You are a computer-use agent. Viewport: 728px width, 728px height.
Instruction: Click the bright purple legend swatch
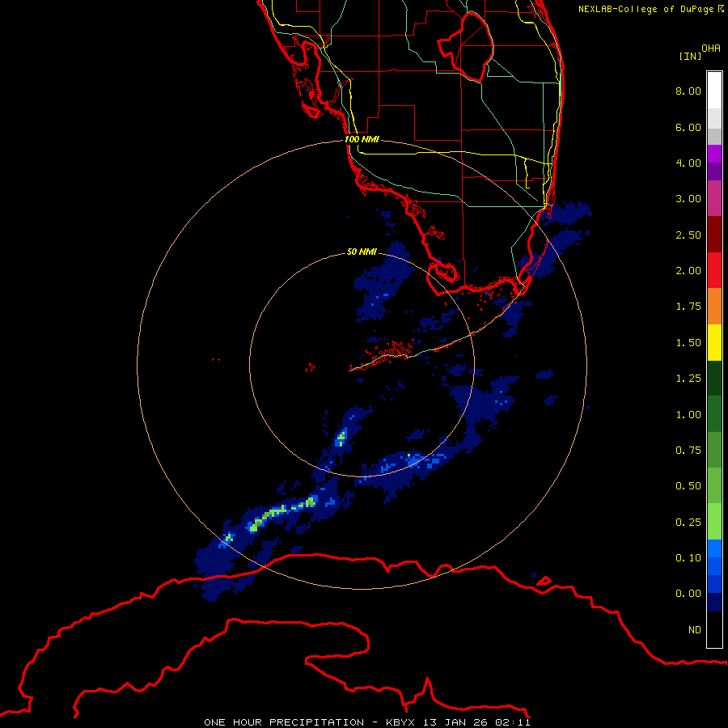tap(714, 154)
